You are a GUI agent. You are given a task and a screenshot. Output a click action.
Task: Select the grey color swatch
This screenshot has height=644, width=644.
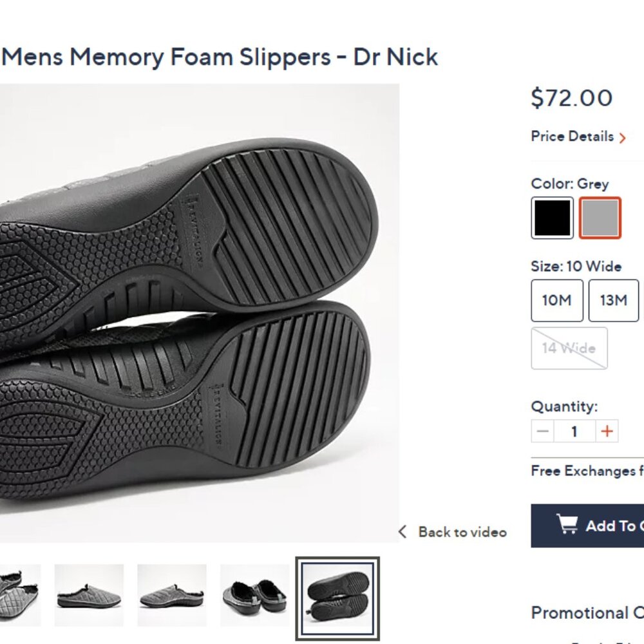pyautogui.click(x=600, y=218)
